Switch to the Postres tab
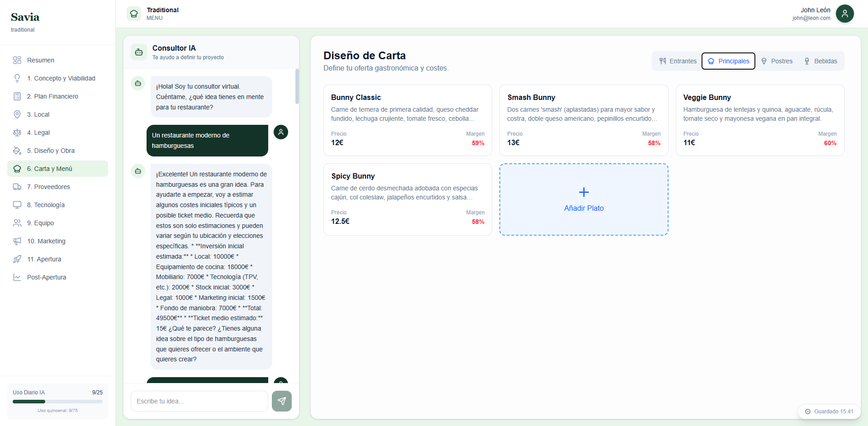This screenshot has width=868, height=426. pos(777,61)
